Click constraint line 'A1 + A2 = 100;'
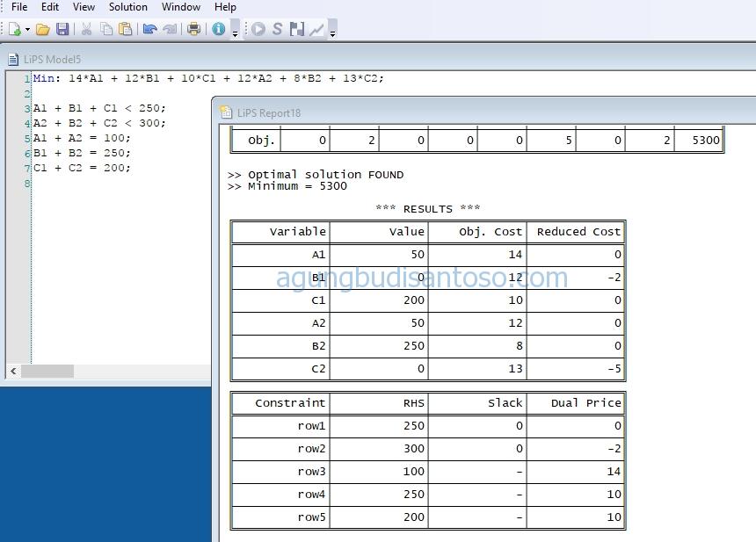This screenshot has width=756, height=542. tap(82, 138)
